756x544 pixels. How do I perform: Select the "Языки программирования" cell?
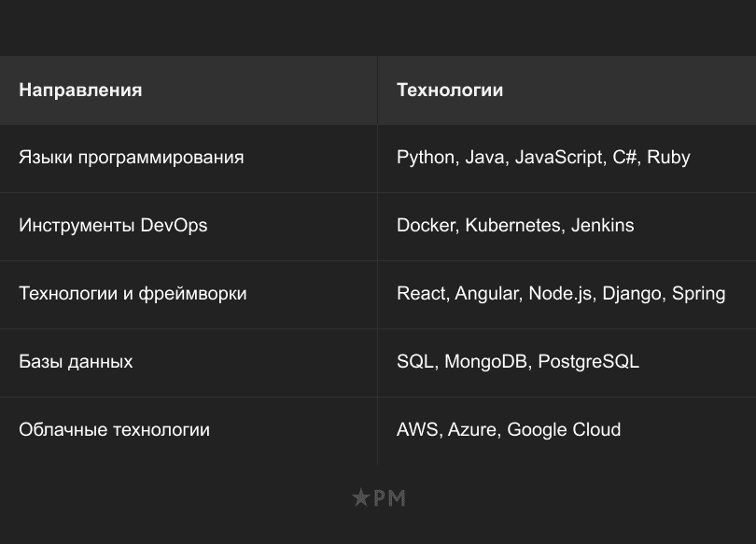[x=189, y=159]
